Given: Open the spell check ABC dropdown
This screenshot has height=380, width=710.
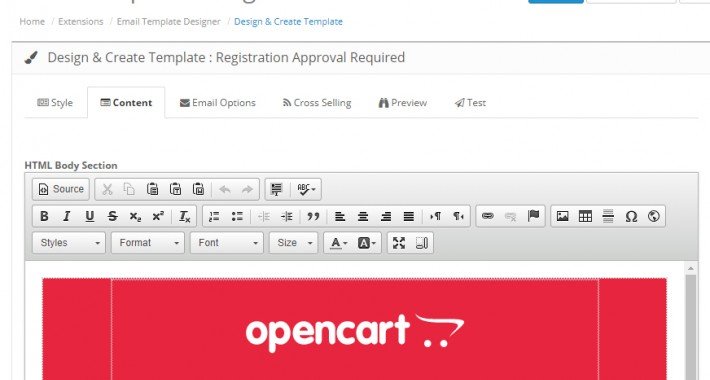Looking at the screenshot, I should pyautogui.click(x=306, y=189).
